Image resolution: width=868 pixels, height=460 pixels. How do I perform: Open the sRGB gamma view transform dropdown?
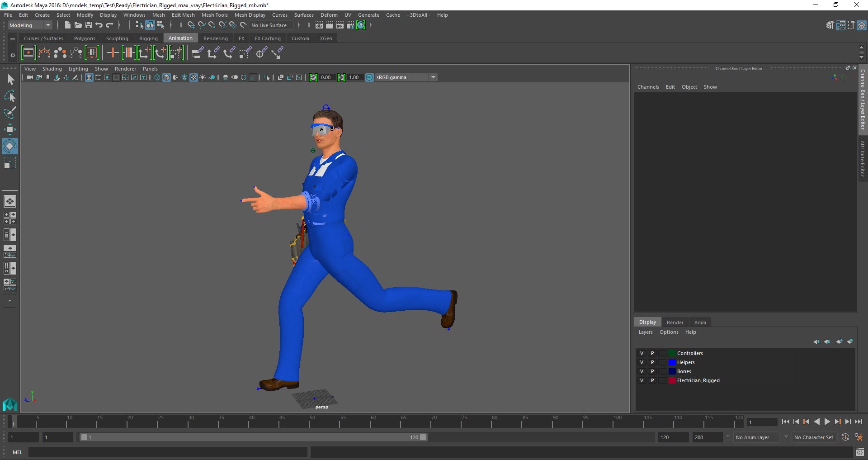(406, 77)
